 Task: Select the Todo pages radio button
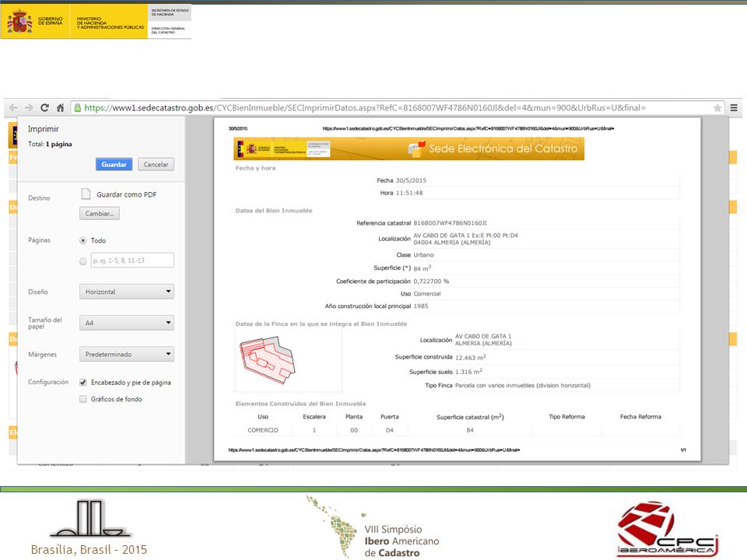83,240
